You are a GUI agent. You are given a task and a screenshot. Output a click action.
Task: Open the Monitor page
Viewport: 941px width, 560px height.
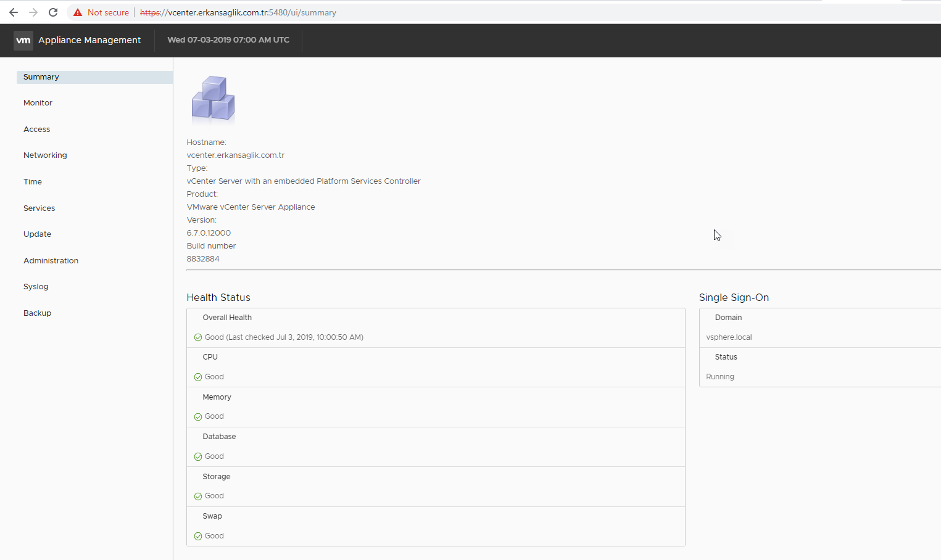click(x=38, y=103)
